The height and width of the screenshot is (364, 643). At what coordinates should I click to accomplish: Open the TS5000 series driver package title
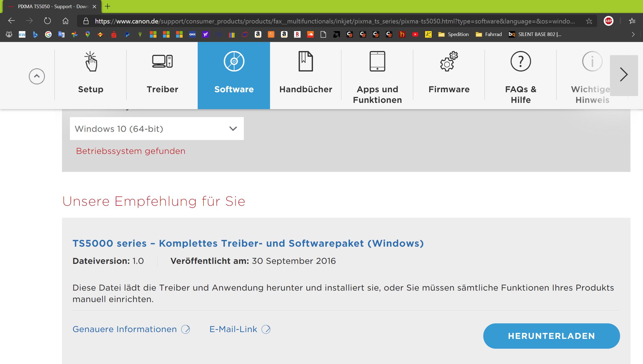coord(248,243)
